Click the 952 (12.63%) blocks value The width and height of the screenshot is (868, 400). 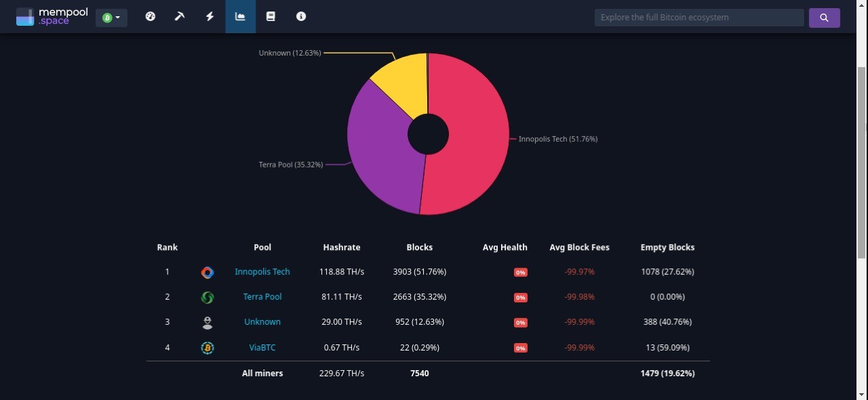420,322
